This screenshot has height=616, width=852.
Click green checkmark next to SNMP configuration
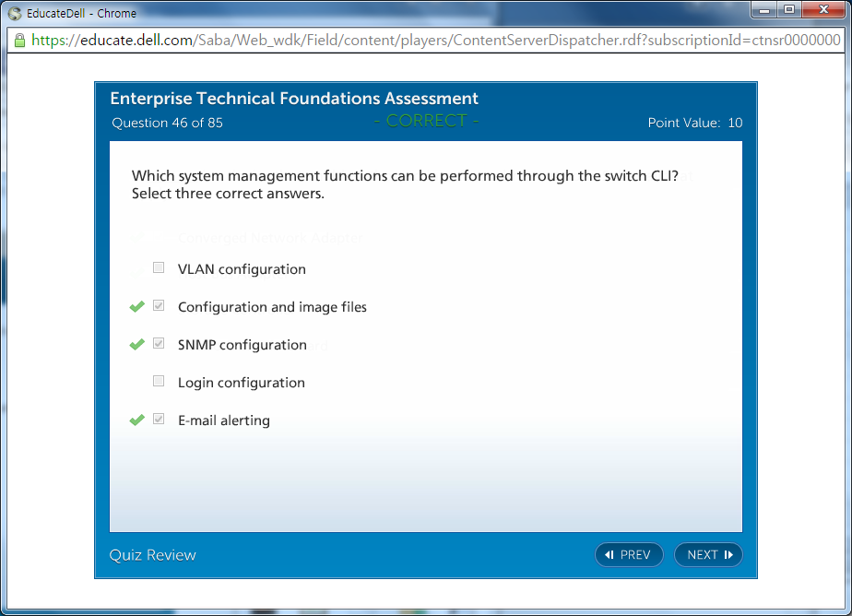(x=137, y=345)
